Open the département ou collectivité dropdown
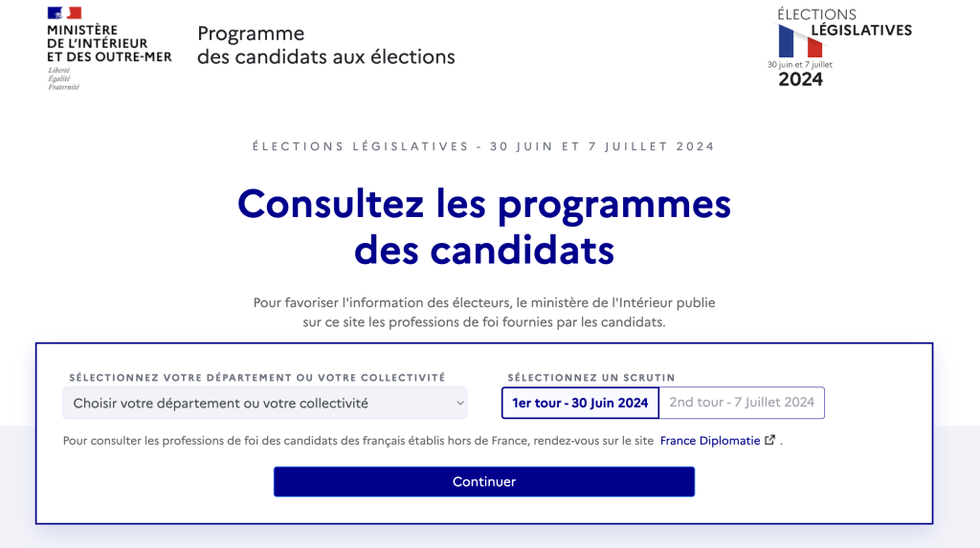 point(265,403)
